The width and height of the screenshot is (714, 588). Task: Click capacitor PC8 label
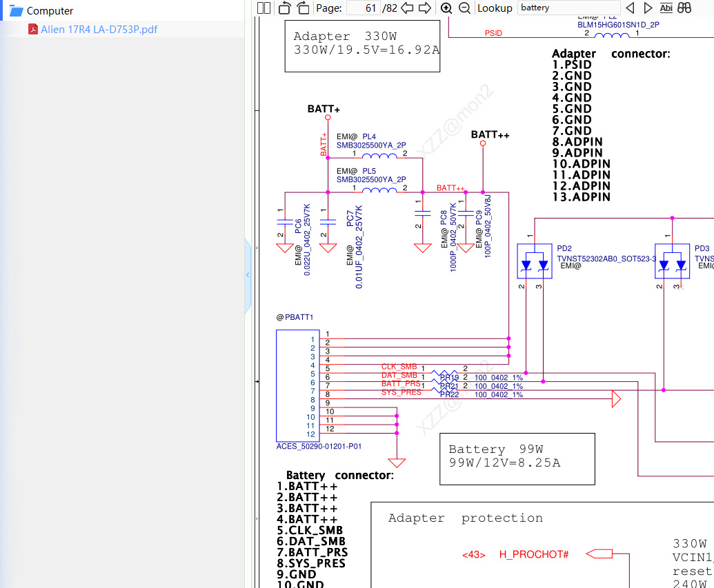[444, 218]
